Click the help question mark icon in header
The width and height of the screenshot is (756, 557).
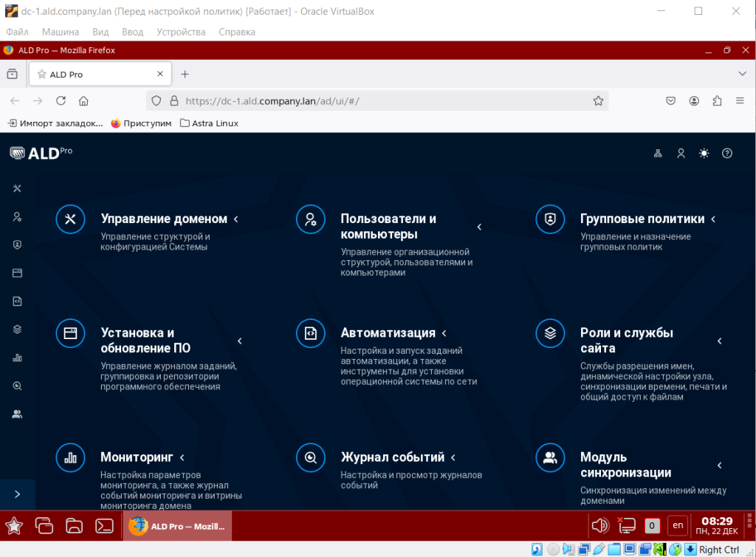tap(727, 153)
